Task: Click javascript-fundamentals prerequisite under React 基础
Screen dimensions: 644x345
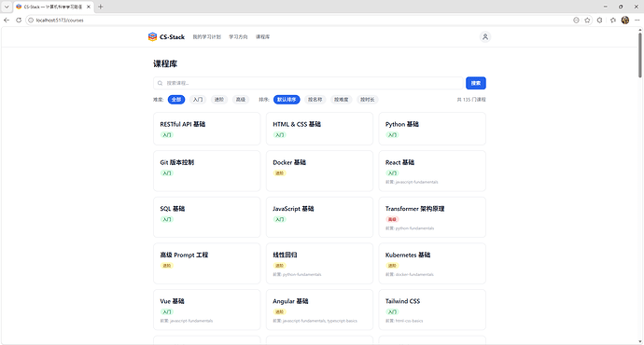Action: click(x=417, y=182)
